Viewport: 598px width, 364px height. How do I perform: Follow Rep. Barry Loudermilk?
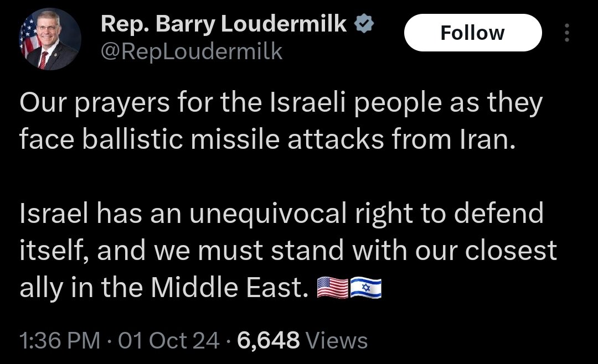tap(472, 33)
